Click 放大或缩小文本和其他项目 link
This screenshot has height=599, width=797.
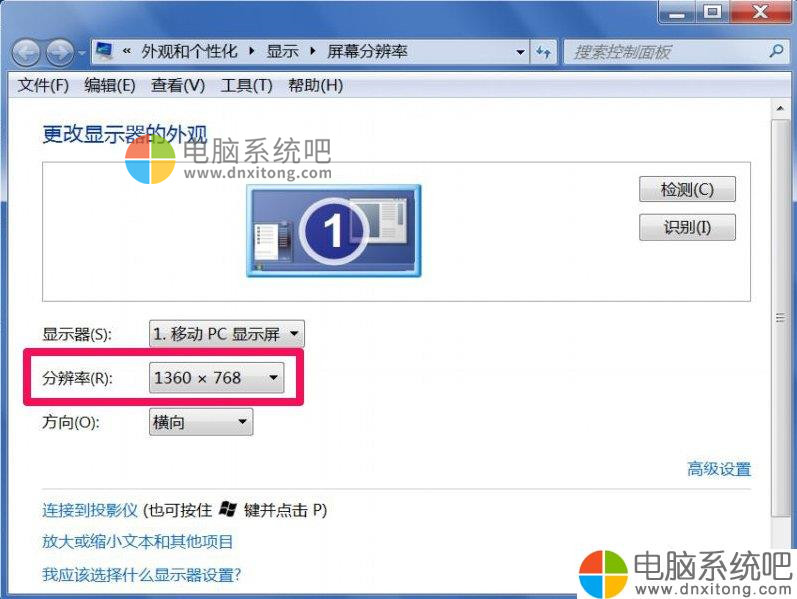pyautogui.click(x=137, y=542)
